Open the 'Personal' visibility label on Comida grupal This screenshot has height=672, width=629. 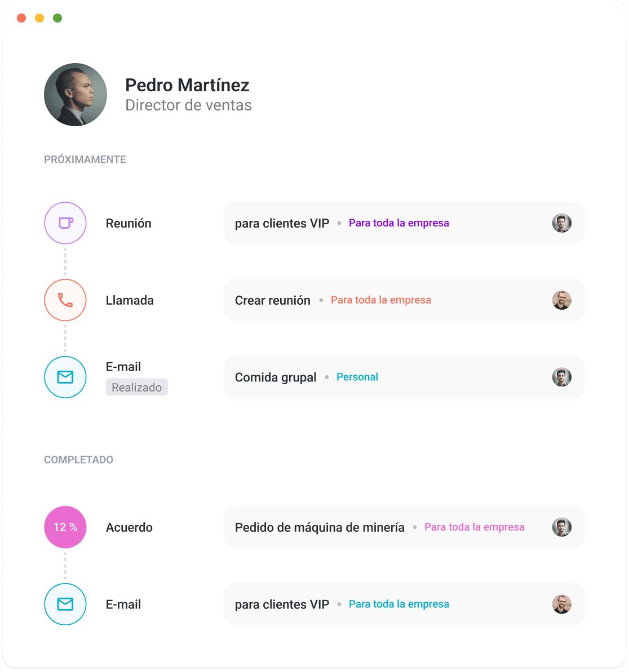click(357, 376)
